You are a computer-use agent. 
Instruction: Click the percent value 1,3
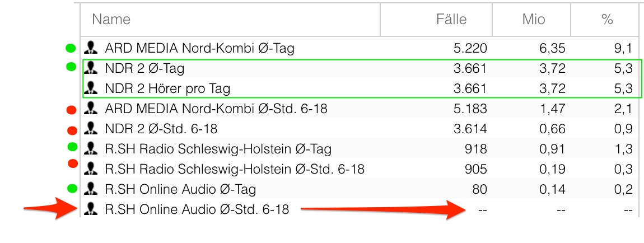tap(623, 149)
